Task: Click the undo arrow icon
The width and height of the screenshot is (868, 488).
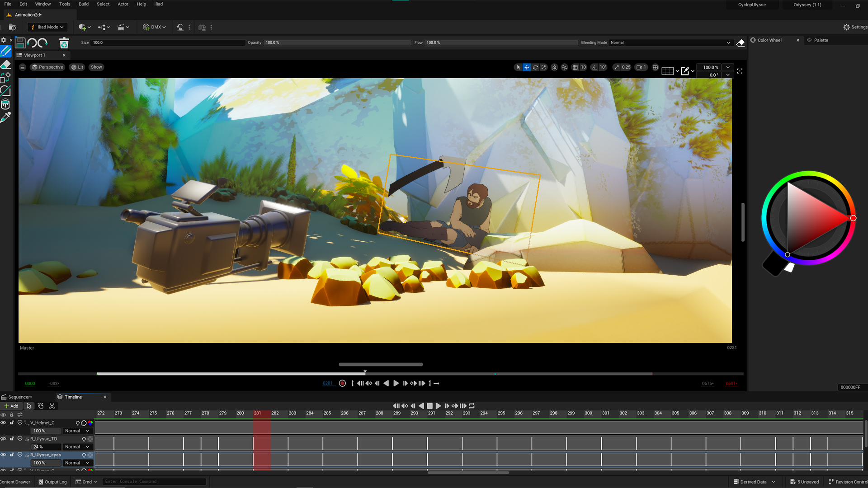Action: [32, 43]
